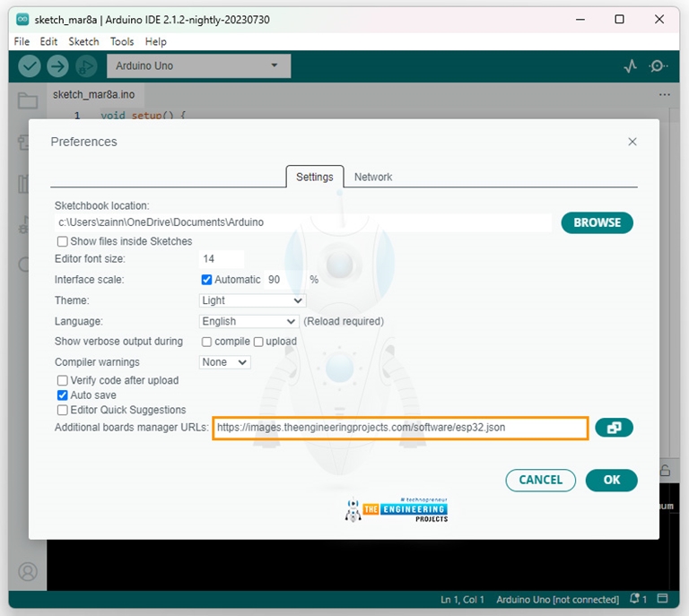Open the Compiler warnings dropdown
689x616 pixels.
(224, 362)
